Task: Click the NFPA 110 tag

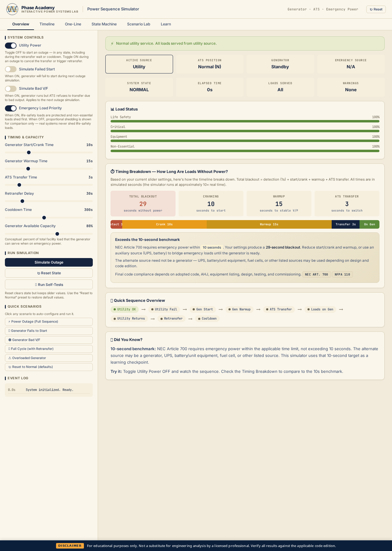Action: coord(342,275)
